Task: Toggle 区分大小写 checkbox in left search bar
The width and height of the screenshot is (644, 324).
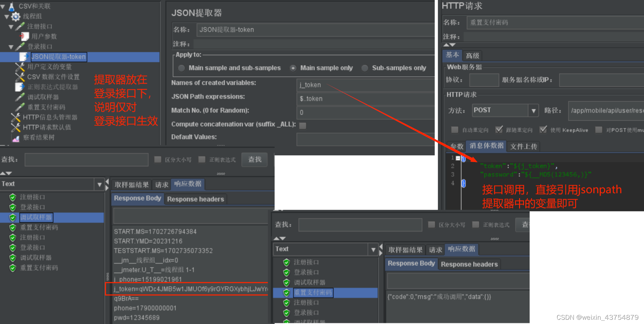Action: coord(158,160)
